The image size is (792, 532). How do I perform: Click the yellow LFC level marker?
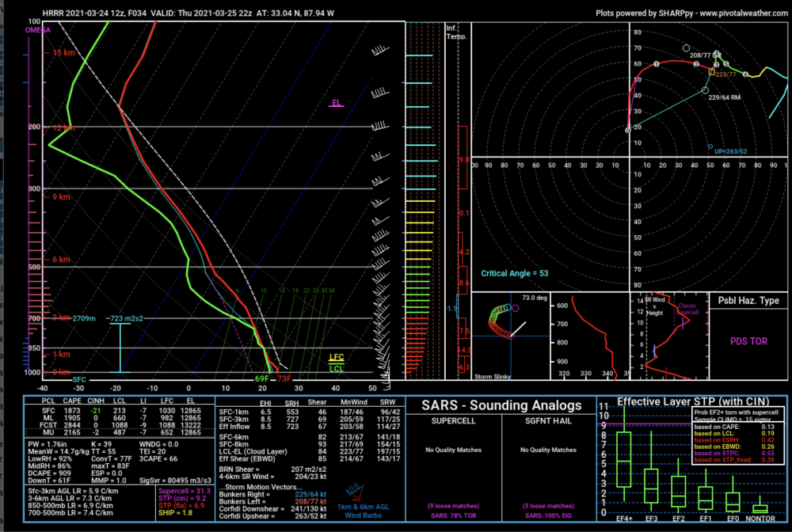coord(337,358)
